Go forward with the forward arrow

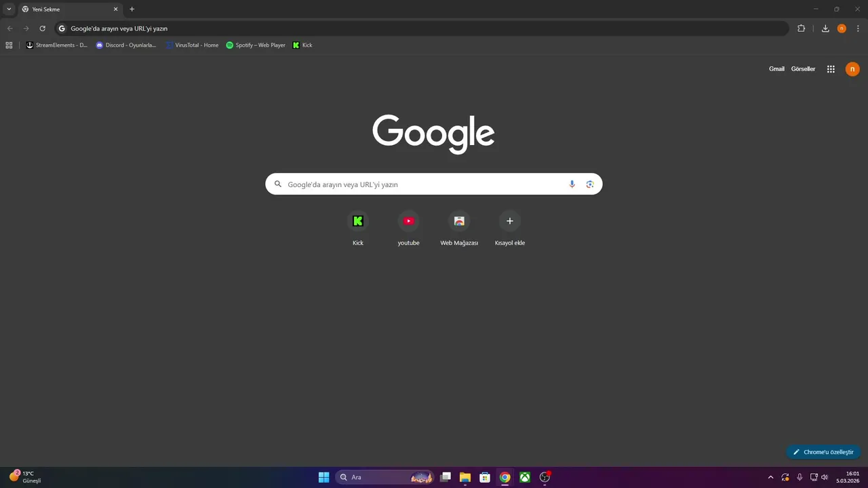click(x=26, y=28)
